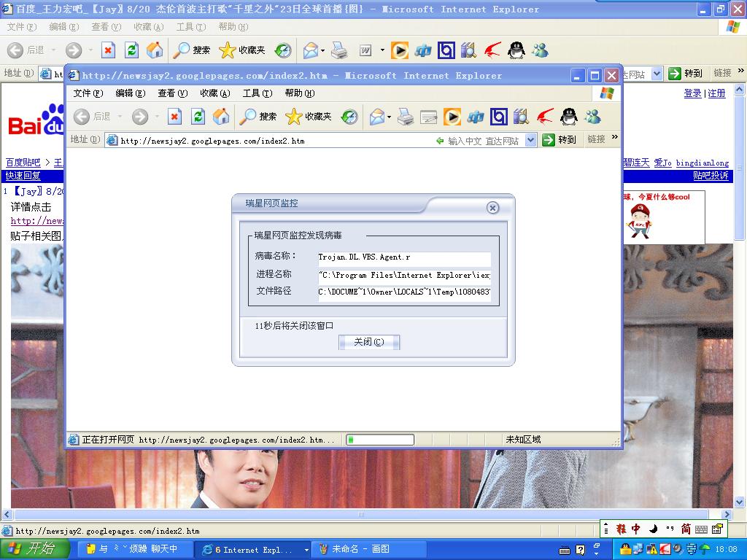Click the 简 button on the IME language bar
The height and width of the screenshot is (560, 747).
686,529
